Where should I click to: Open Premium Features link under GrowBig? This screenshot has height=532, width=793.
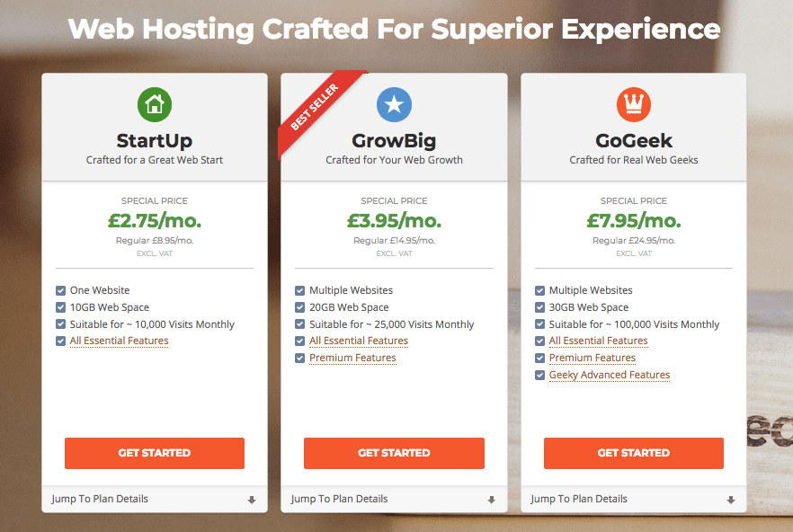click(x=352, y=358)
